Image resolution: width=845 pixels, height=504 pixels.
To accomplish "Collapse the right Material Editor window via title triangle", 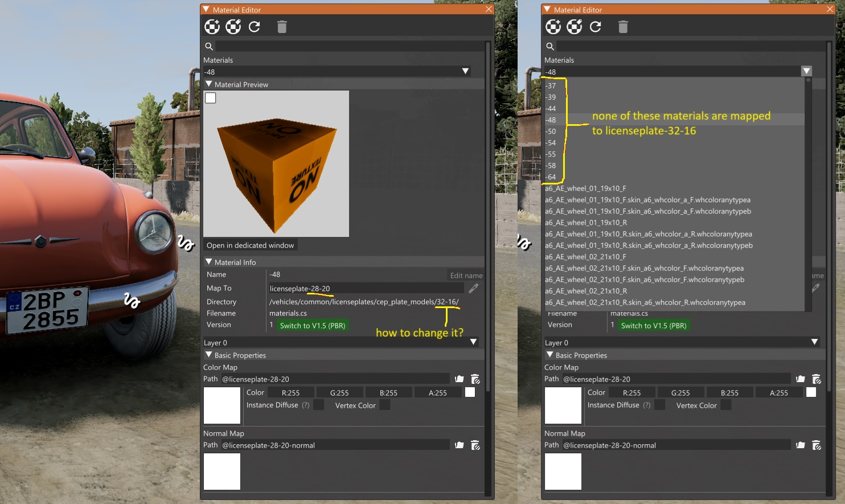I will click(x=547, y=10).
